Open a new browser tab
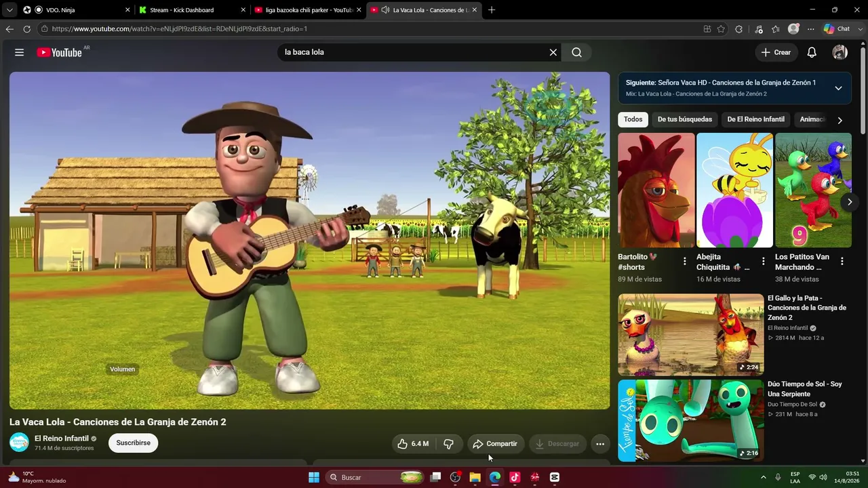The width and height of the screenshot is (868, 488). pos(492,10)
